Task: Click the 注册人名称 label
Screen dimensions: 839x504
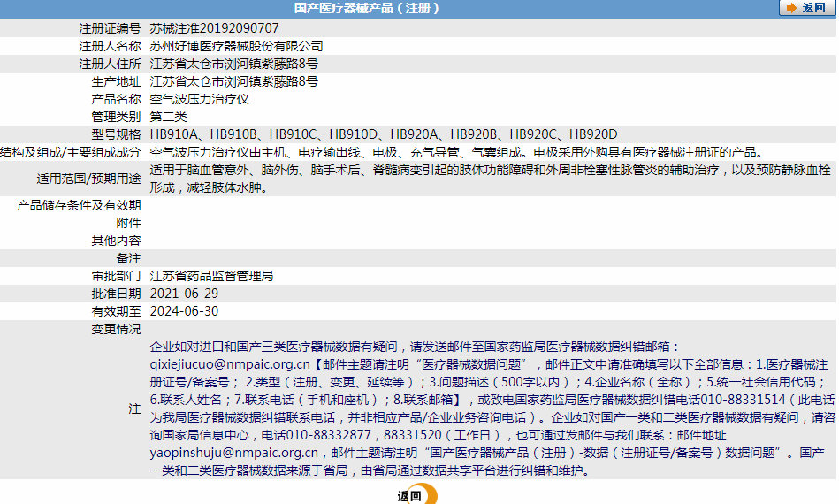Action: [110, 46]
